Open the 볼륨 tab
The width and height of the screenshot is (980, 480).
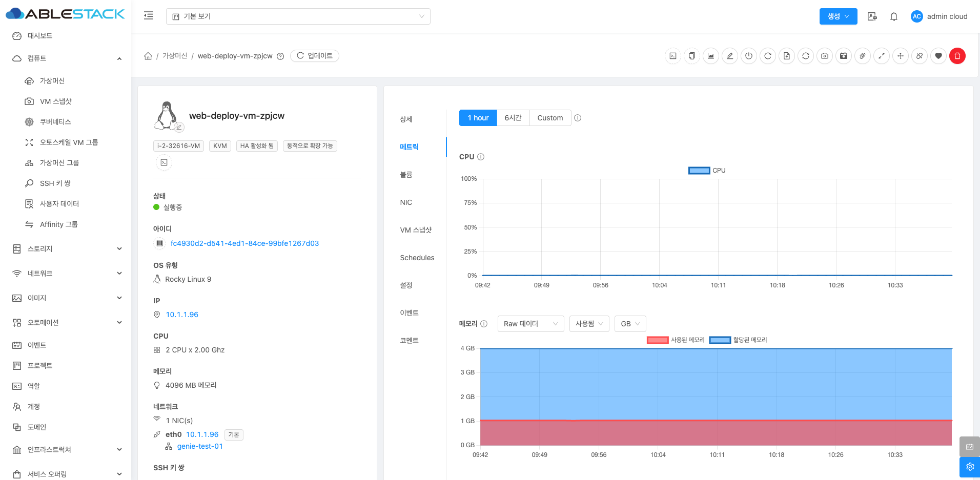coord(406,175)
